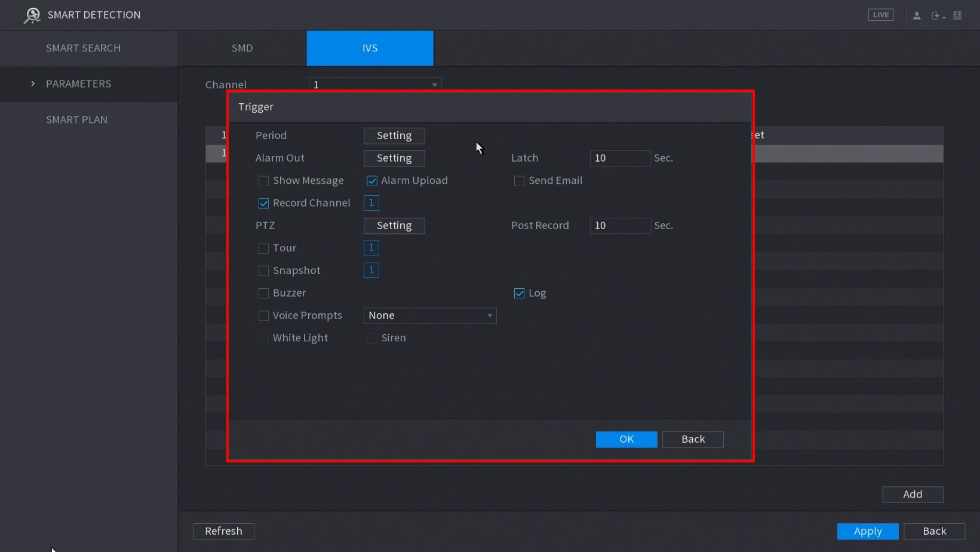This screenshot has height=552, width=980.
Task: Open SMART PLAN in the sidebar
Action: click(76, 120)
